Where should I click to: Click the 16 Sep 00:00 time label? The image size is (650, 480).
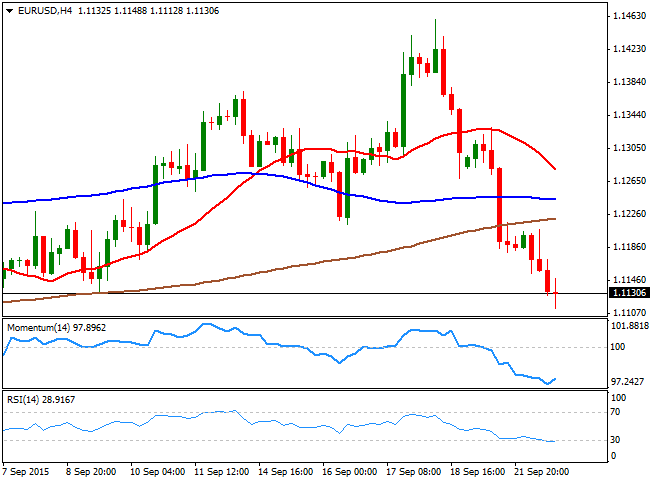[350, 472]
